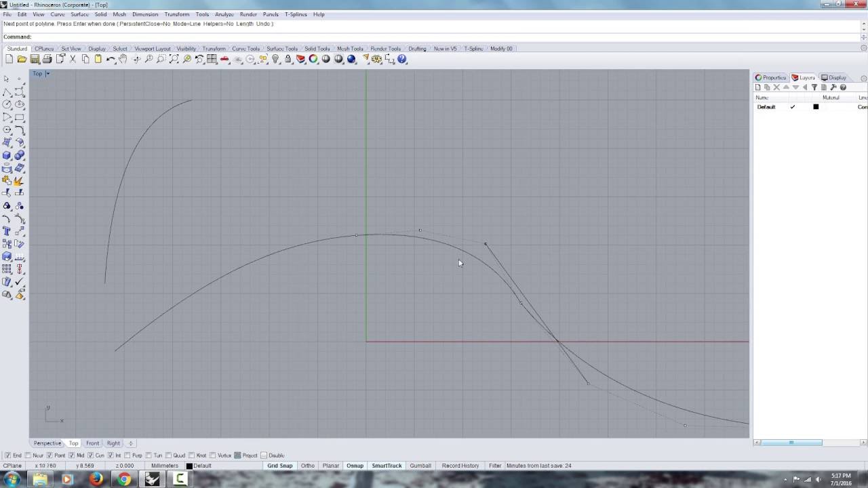Enable the Perp osnap checkbox

(127, 455)
